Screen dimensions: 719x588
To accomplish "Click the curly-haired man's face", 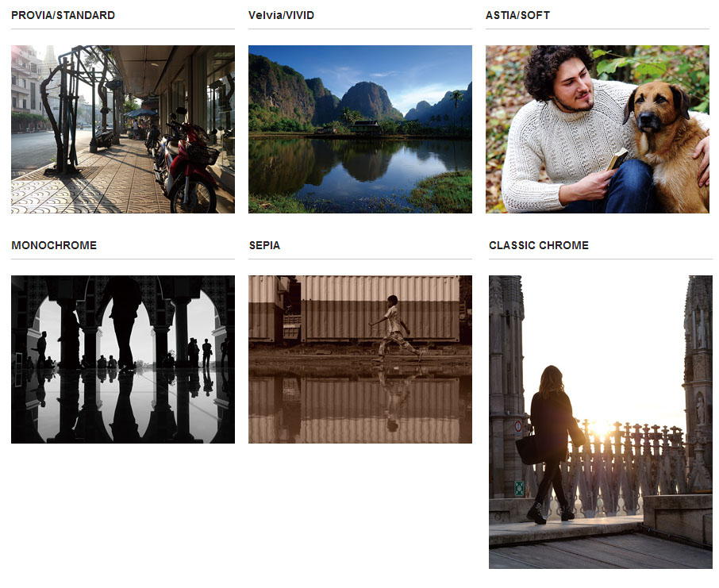I will point(574,89).
